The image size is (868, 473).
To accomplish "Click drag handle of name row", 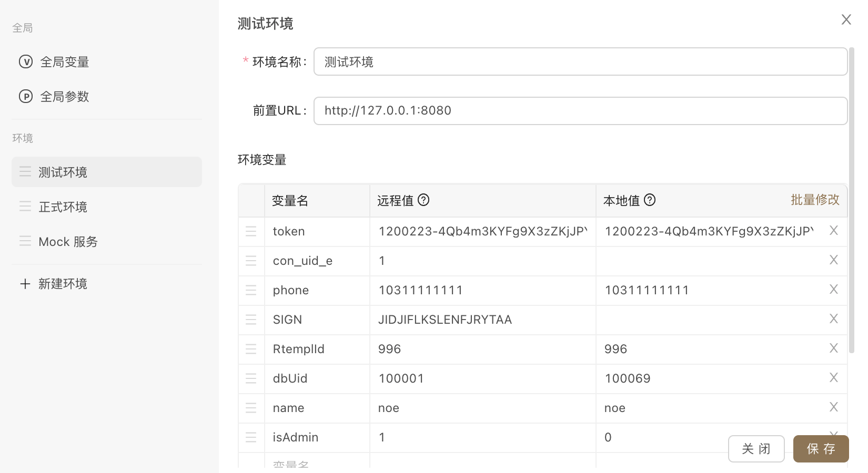I will click(251, 408).
